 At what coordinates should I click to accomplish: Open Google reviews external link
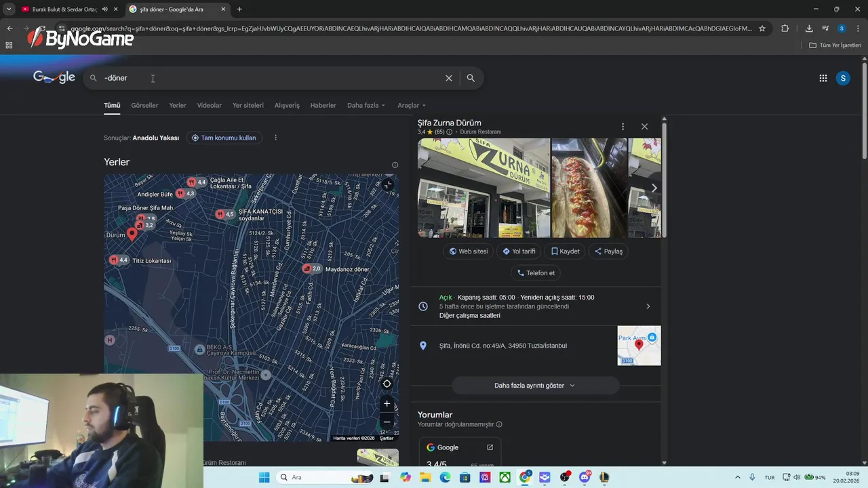490,447
